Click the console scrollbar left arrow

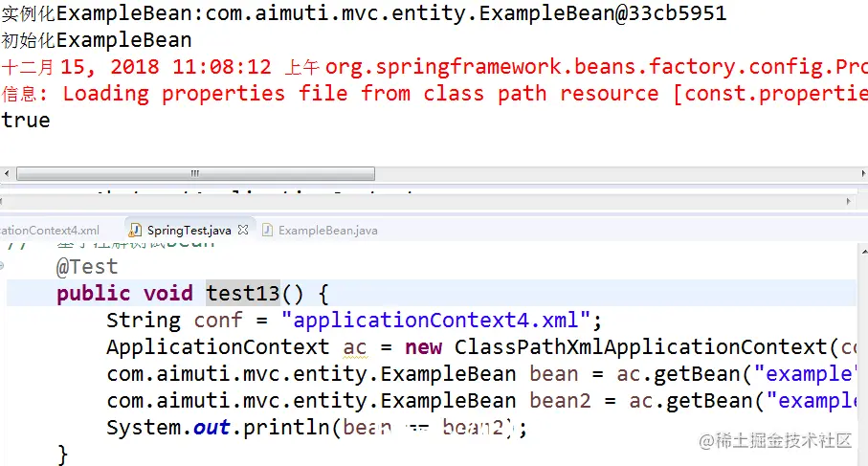(6, 174)
